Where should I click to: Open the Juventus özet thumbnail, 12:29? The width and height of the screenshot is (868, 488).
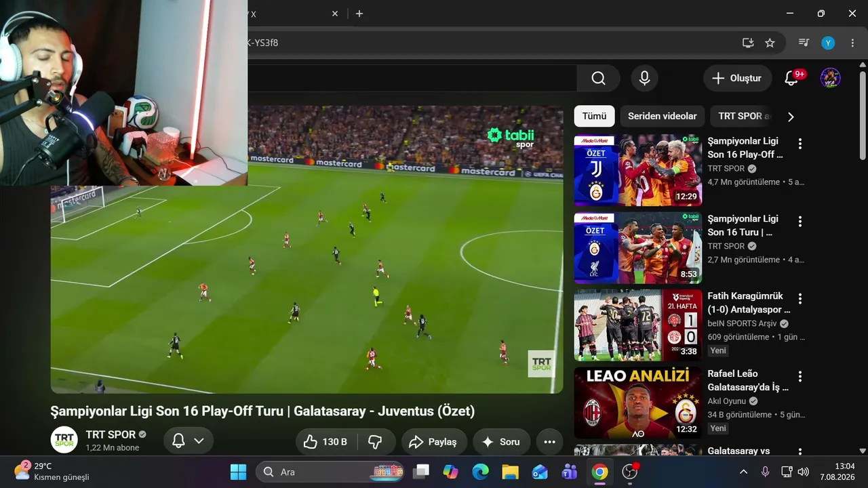click(638, 170)
